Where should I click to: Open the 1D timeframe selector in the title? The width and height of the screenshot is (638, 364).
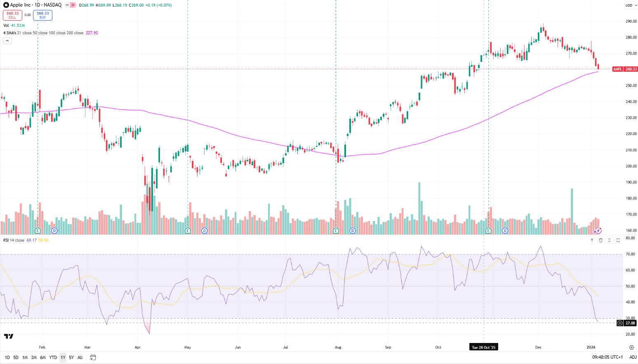pyautogui.click(x=37, y=5)
